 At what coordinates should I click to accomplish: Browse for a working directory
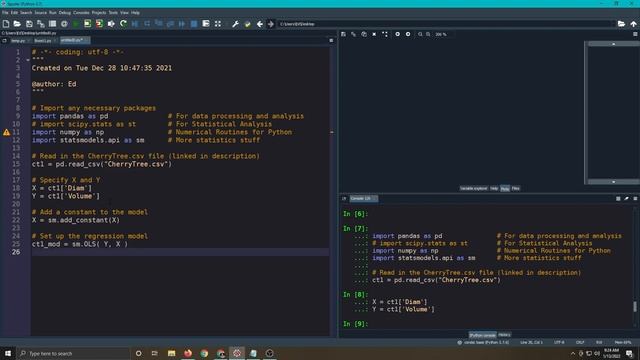pyautogui.click(x=621, y=24)
